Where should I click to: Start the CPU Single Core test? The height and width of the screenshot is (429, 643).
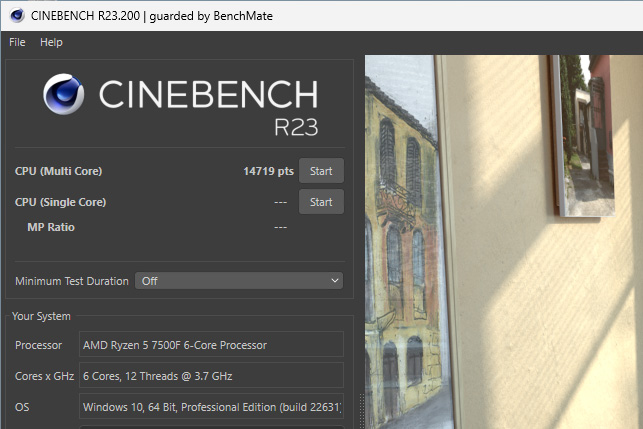(x=321, y=202)
